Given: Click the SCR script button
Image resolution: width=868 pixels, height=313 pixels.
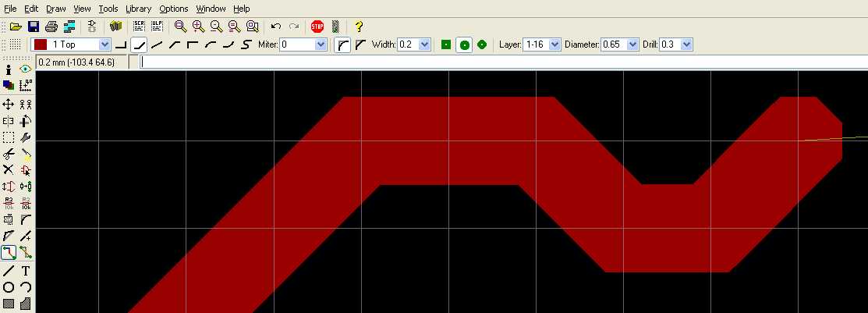Looking at the screenshot, I should pyautogui.click(x=139, y=27).
